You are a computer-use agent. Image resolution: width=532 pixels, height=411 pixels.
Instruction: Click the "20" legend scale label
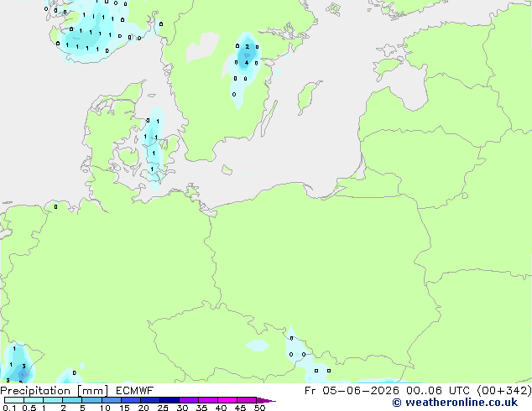point(143,408)
